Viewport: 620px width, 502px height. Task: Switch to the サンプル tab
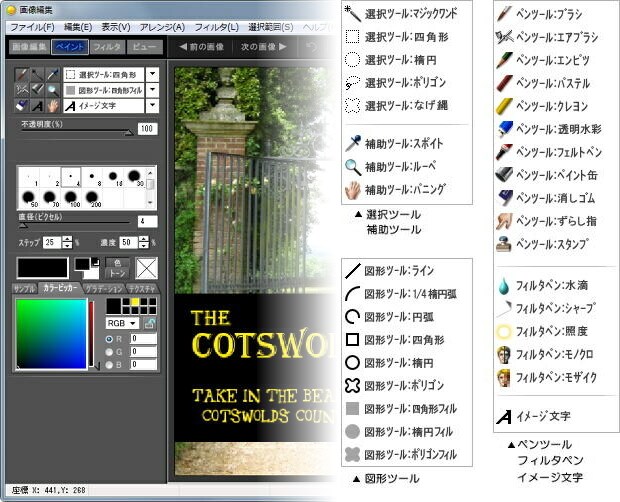point(25,289)
